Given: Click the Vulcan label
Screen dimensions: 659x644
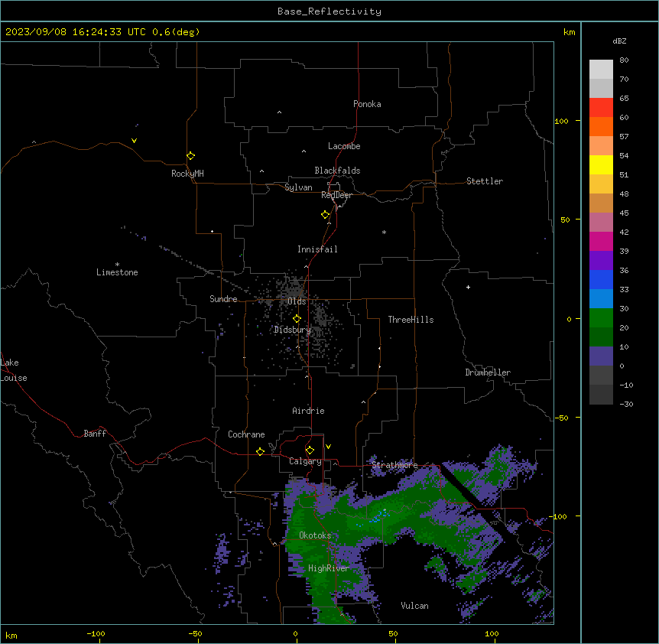Looking at the screenshot, I should click(414, 606).
